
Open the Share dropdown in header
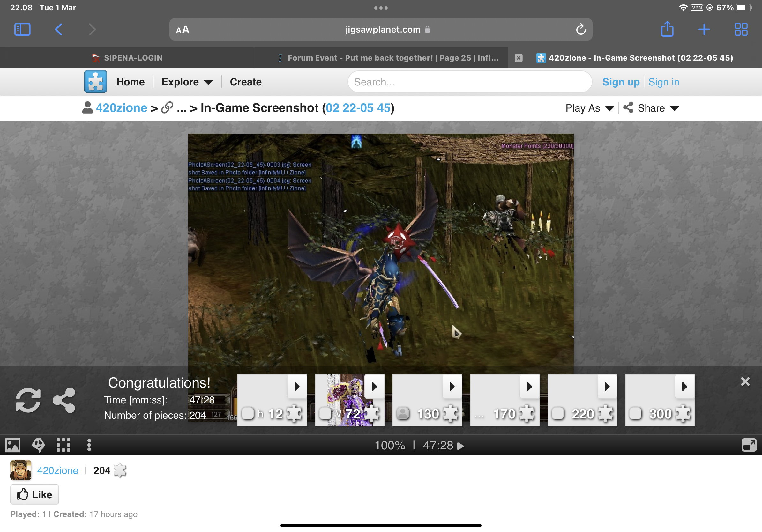pyautogui.click(x=651, y=108)
